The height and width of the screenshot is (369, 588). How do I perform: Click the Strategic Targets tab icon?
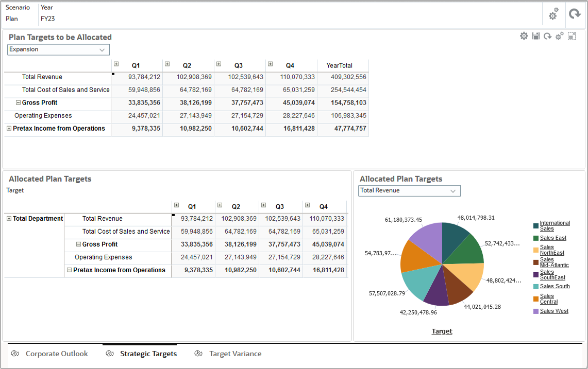coord(109,354)
